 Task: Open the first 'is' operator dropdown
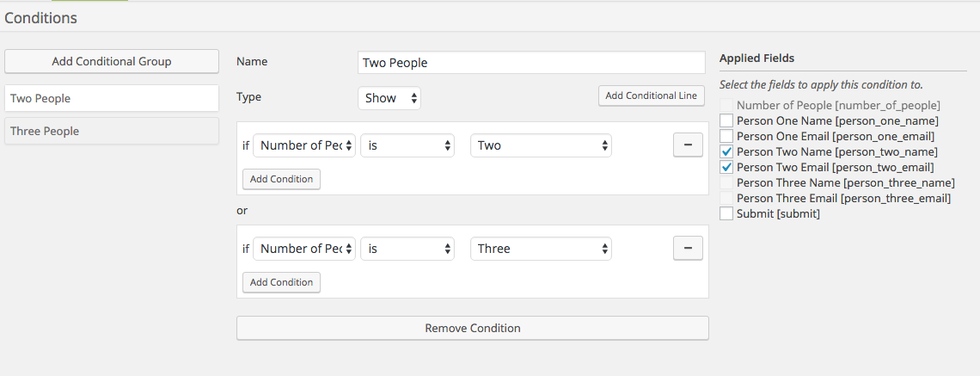[x=407, y=145]
